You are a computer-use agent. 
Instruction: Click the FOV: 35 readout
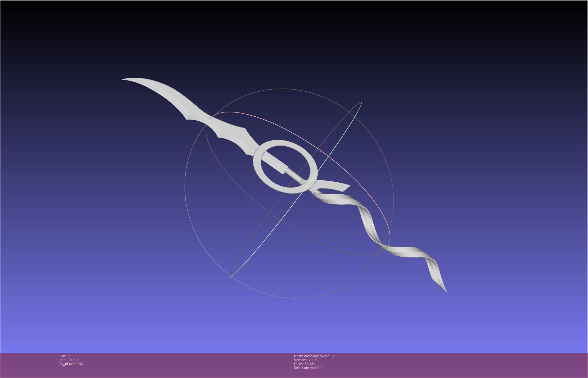click(65, 356)
